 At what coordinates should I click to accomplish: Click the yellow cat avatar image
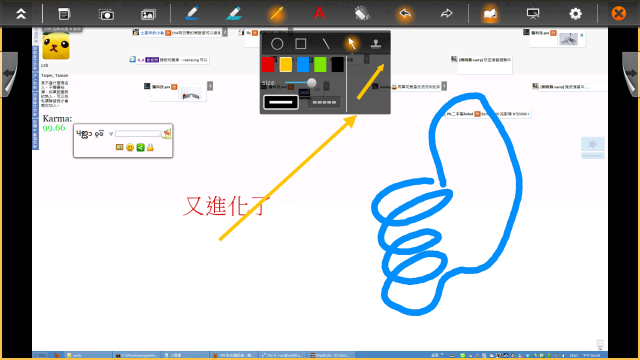coord(56,46)
